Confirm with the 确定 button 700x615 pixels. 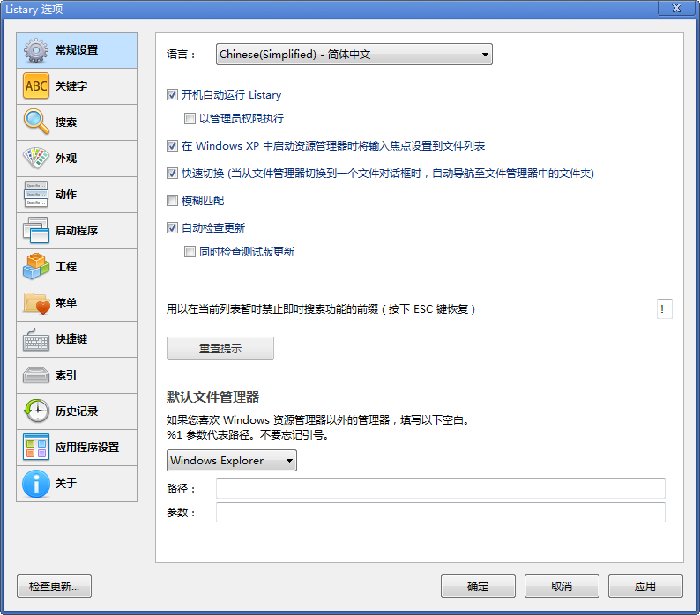(478, 586)
